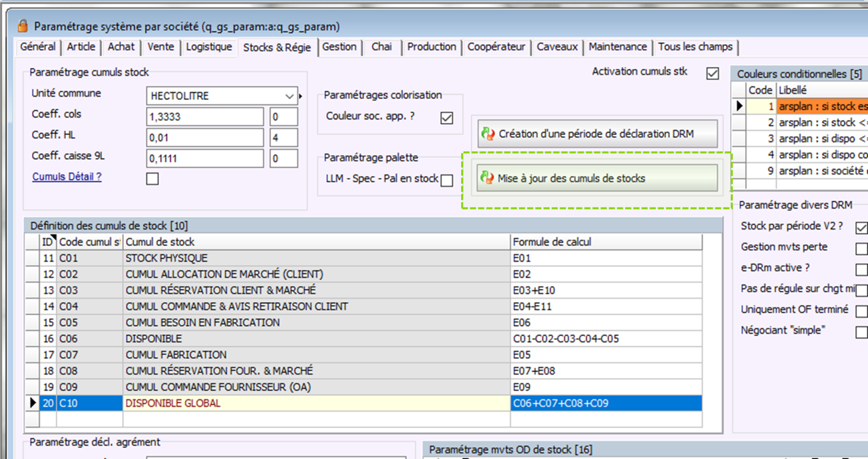Select the orange arsplan color row

tap(822, 106)
